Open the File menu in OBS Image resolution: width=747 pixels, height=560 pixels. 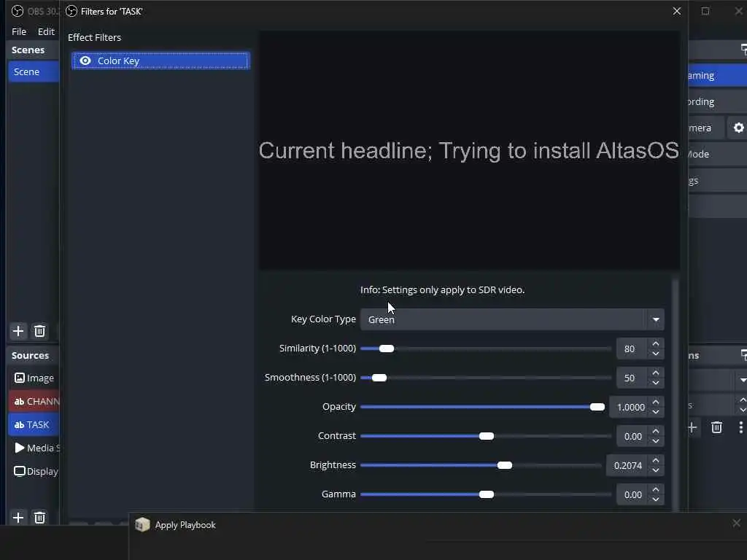[19, 31]
